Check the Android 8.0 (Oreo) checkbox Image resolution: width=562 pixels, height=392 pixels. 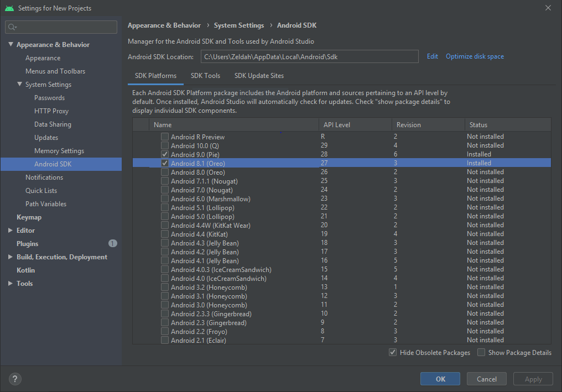(165, 172)
